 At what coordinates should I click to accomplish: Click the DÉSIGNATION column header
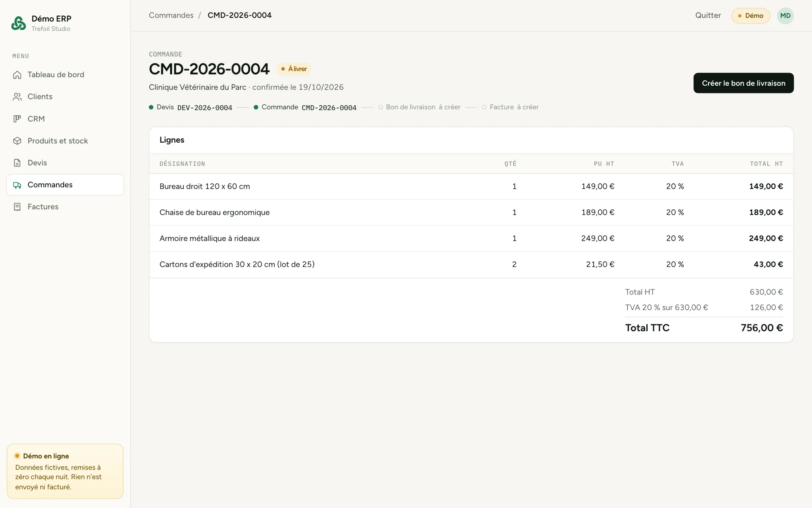[182, 164]
